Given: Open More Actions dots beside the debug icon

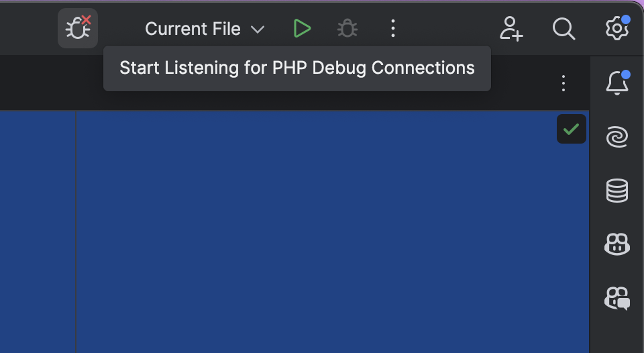Looking at the screenshot, I should pyautogui.click(x=393, y=28).
